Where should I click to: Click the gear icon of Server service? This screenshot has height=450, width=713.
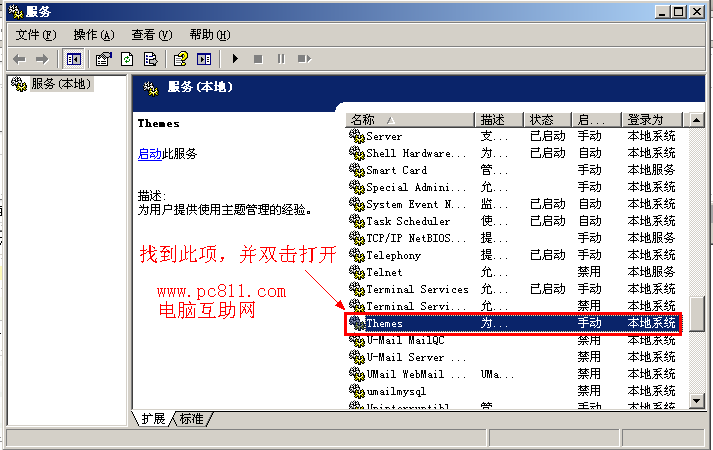(357, 136)
